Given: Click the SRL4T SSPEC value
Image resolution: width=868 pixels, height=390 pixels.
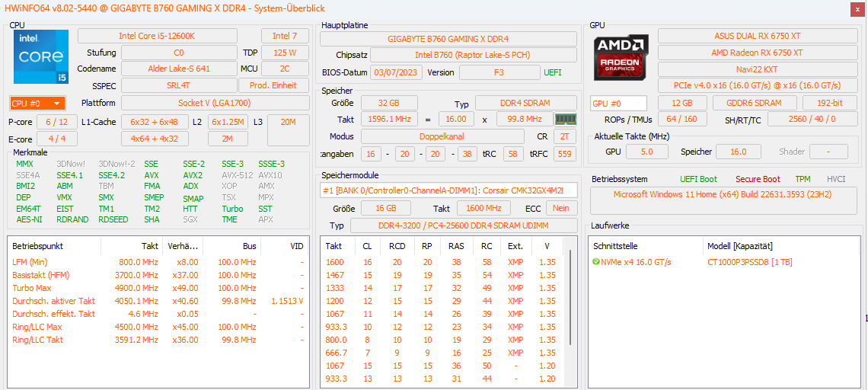Looking at the screenshot, I should click(179, 85).
